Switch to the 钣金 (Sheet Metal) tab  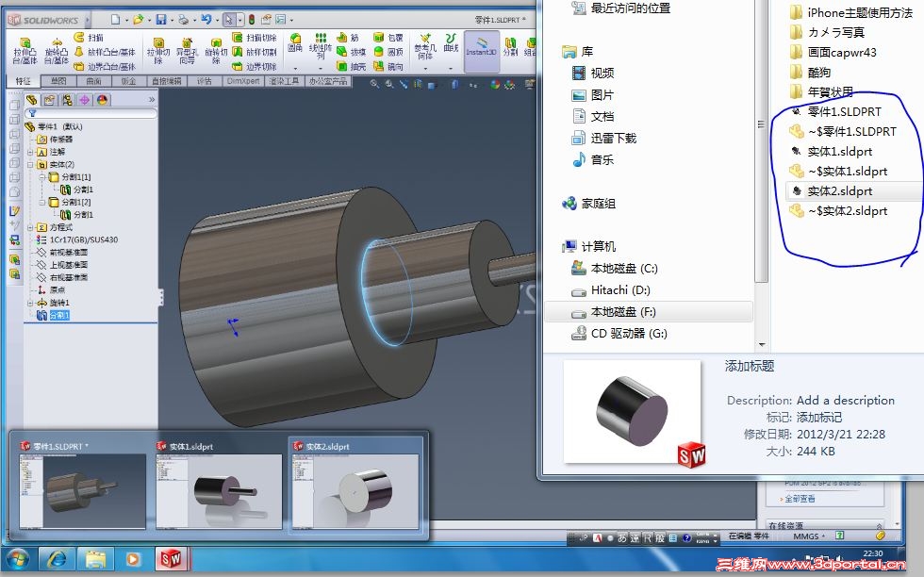pyautogui.click(x=128, y=81)
